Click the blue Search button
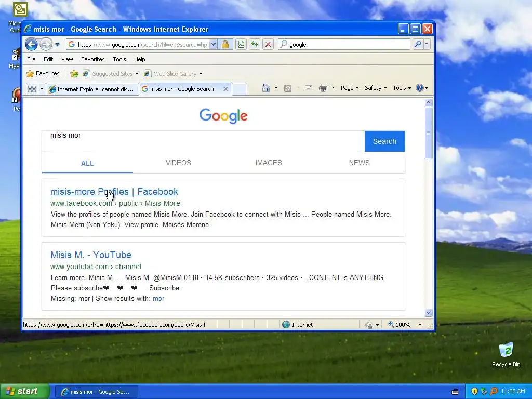Viewport: 532px width, 399px height. click(384, 141)
